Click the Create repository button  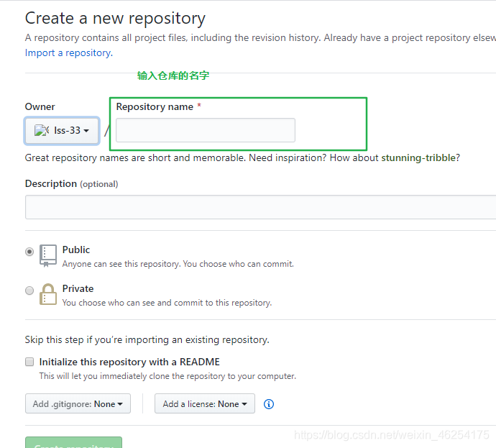coord(74,442)
